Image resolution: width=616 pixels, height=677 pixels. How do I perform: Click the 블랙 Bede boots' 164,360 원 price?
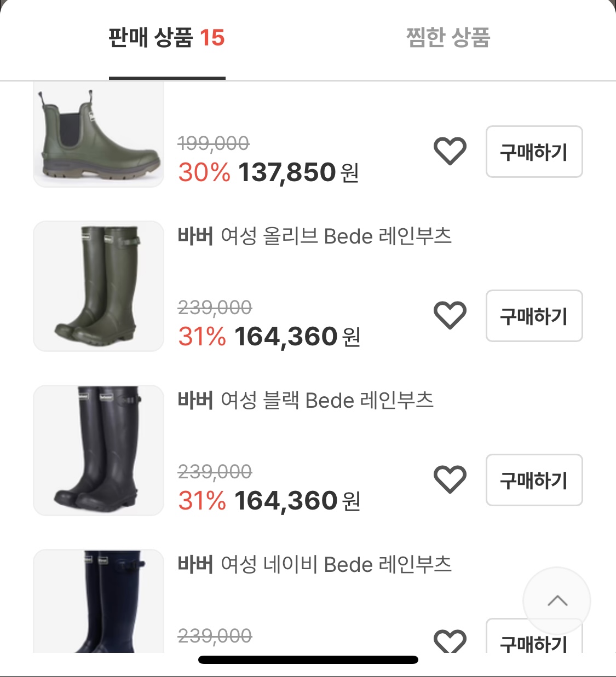click(x=297, y=501)
